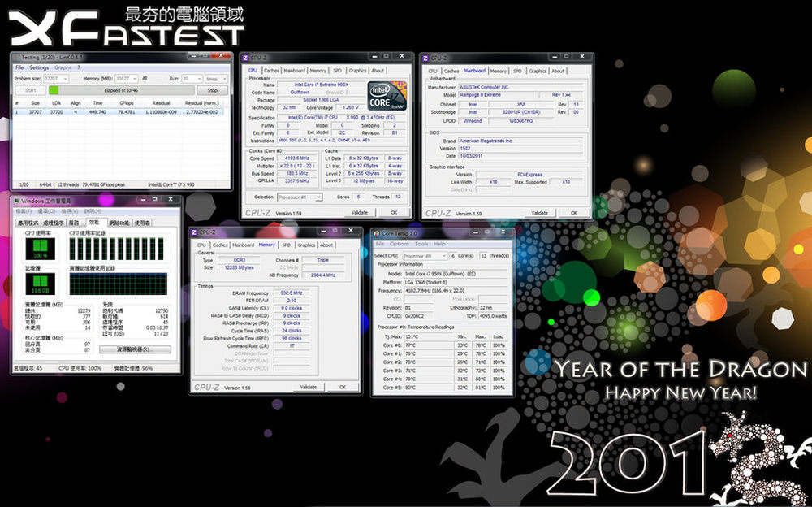Screen dimensions: 812x507
Task: Select result row 1 in LinX table
Action: coord(119,112)
